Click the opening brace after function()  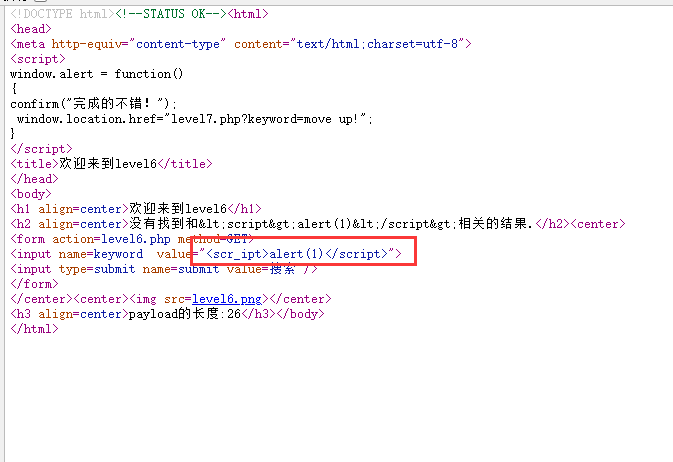point(14,89)
